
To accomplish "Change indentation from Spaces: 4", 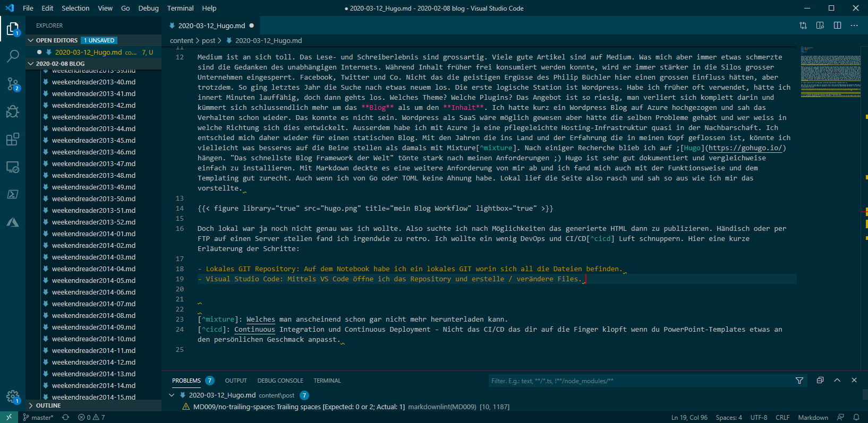I will pos(729,417).
